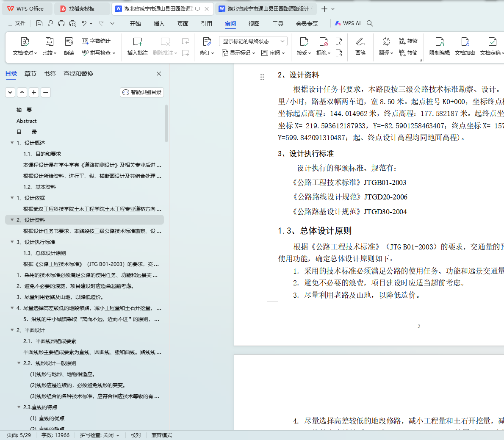Collapse the 2.3.直线的特点 node

pyautogui.click(x=19, y=407)
